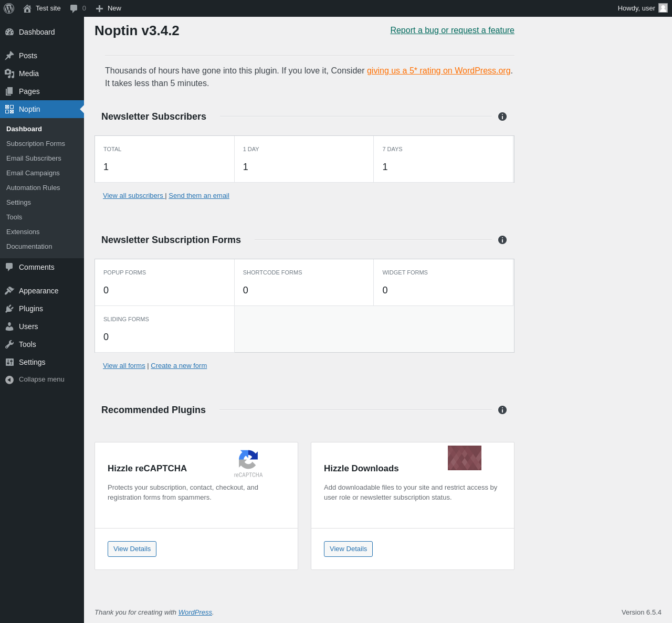
Task: Click the Pages icon in sidebar
Action: 9,91
